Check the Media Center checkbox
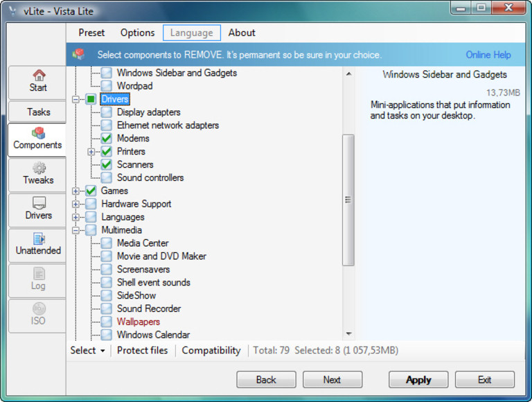Screen dimensions: 532x402 coord(107,243)
